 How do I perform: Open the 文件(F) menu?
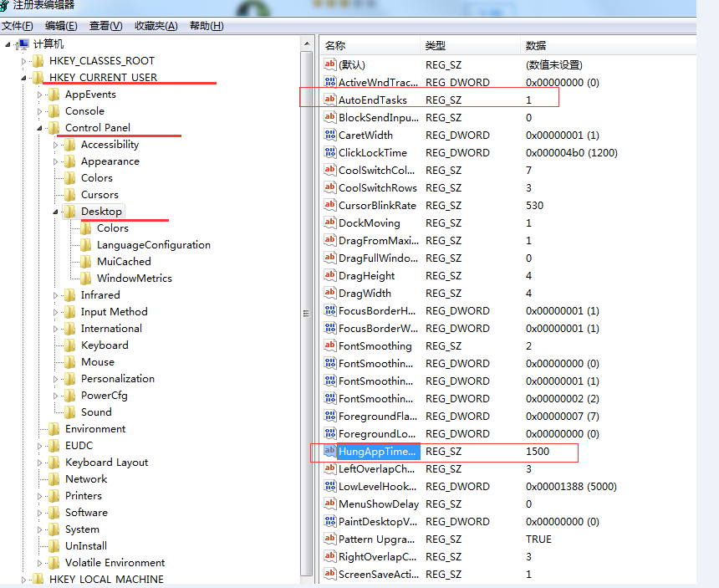[x=18, y=26]
